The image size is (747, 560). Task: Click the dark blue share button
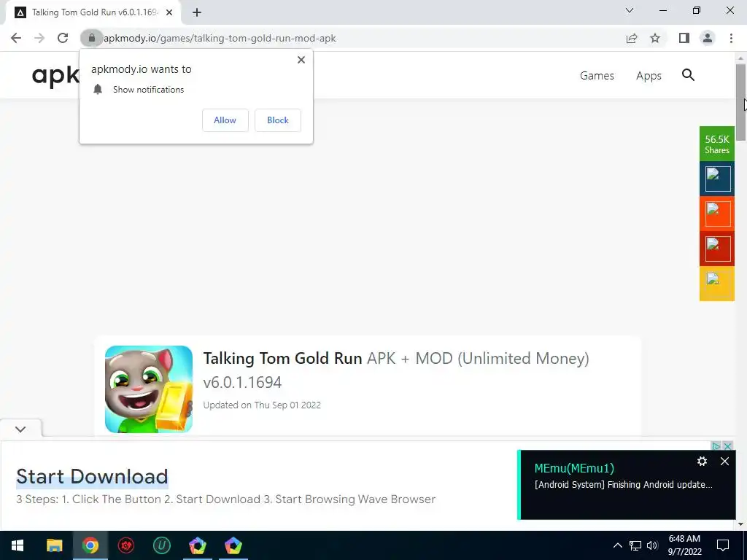(x=717, y=179)
